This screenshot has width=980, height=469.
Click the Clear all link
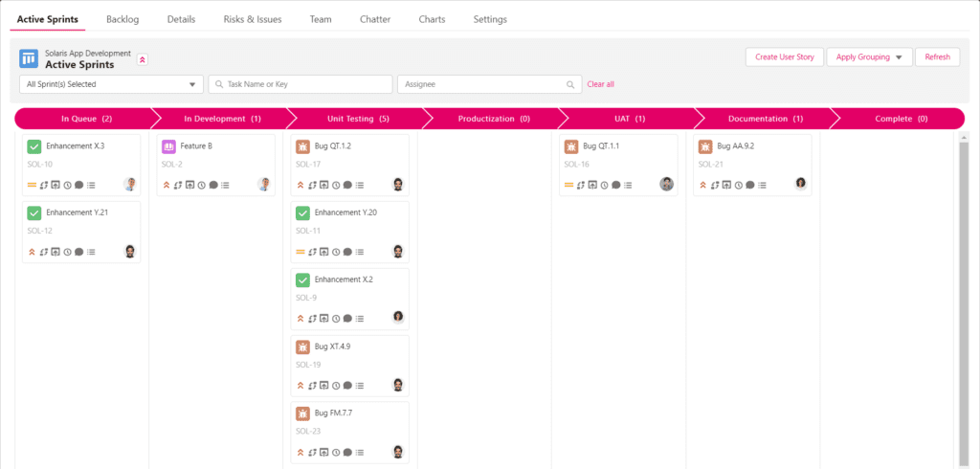coord(600,84)
